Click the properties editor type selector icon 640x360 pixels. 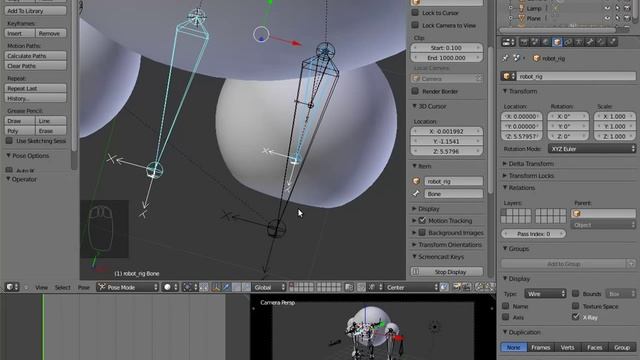[508, 42]
